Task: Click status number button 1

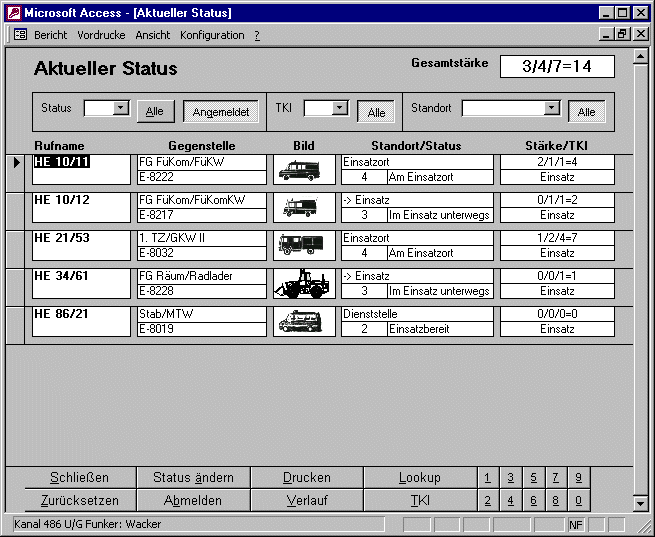Action: pyautogui.click(x=487, y=477)
